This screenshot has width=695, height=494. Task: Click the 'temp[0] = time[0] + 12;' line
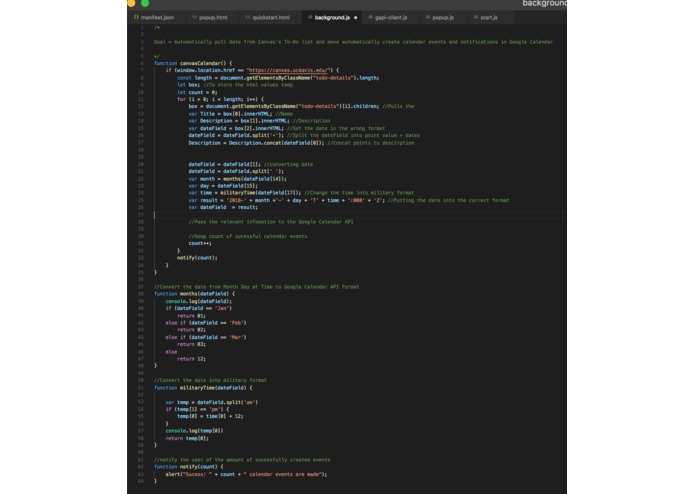point(210,416)
